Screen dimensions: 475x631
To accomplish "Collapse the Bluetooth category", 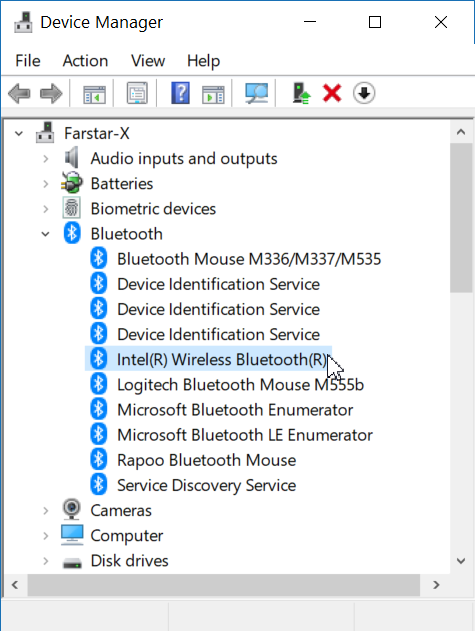I will click(x=45, y=234).
